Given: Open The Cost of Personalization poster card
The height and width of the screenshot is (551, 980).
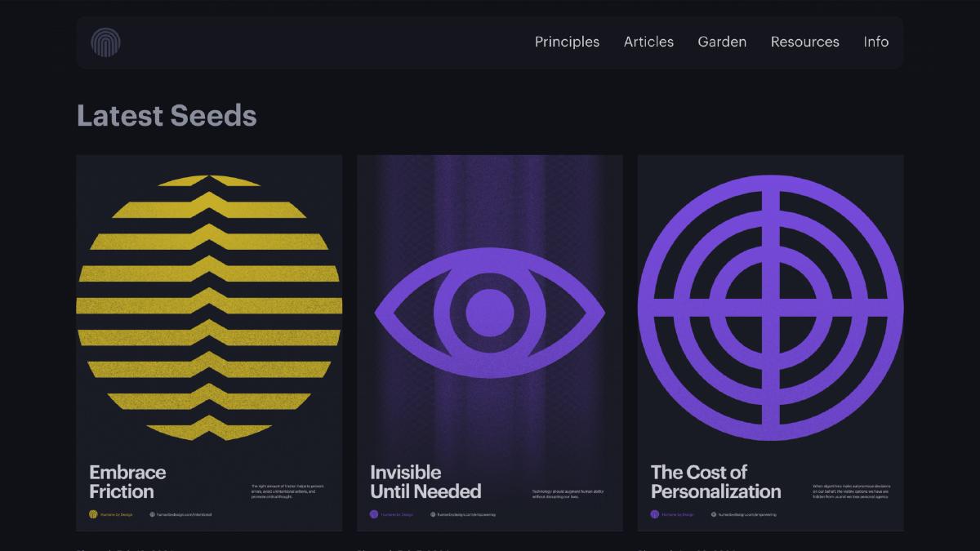Looking at the screenshot, I should click(x=770, y=343).
